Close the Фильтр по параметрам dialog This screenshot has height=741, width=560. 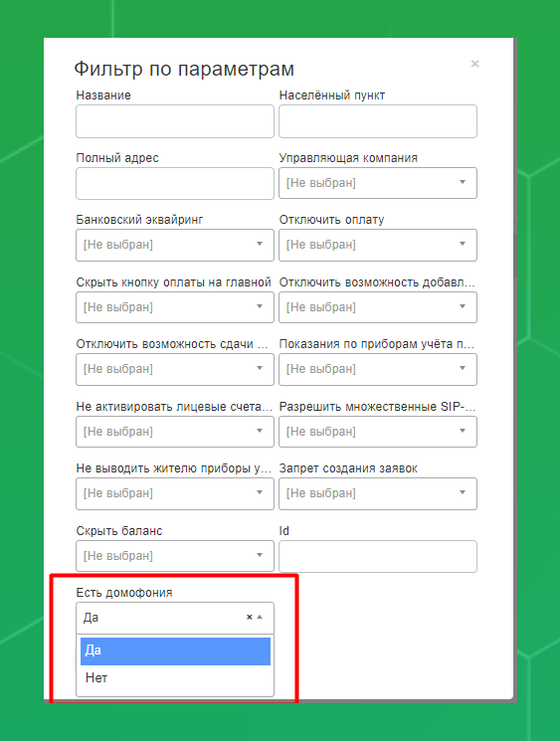[x=474, y=64]
